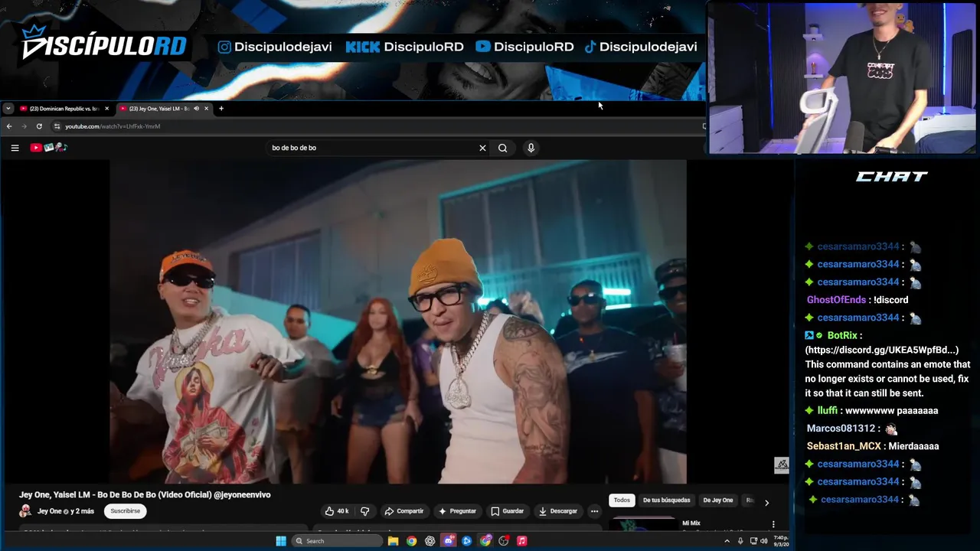Click BotRix username in chat

click(841, 335)
